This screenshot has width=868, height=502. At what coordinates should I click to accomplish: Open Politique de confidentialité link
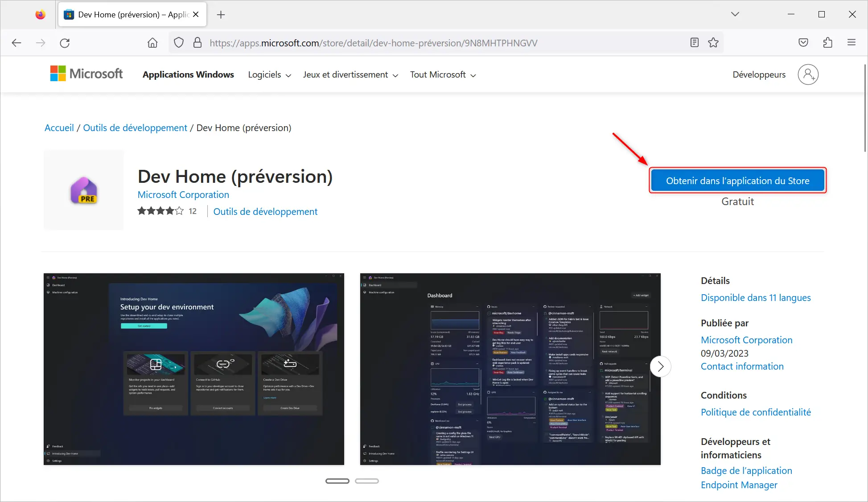[756, 412]
